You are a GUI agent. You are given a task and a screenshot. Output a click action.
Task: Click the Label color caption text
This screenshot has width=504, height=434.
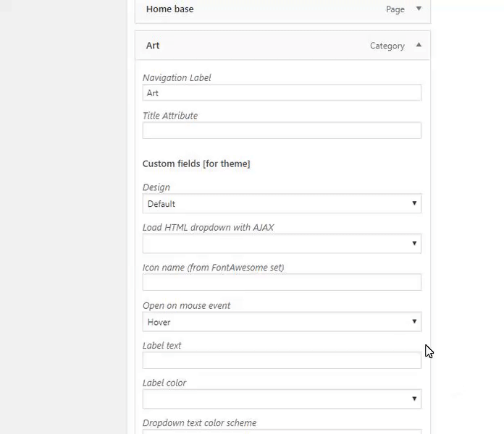(164, 383)
